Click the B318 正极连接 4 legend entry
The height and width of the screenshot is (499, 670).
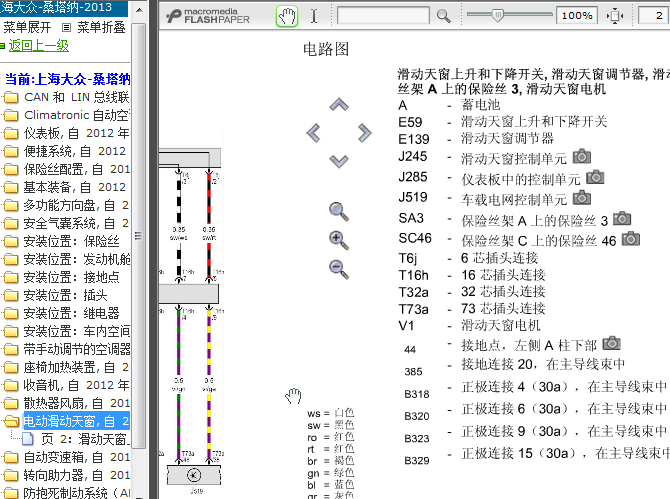(535, 388)
